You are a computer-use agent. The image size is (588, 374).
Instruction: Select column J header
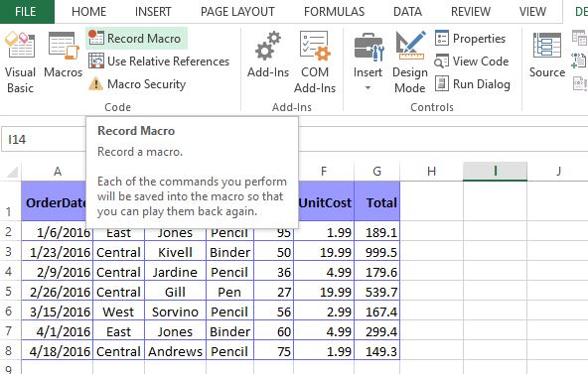pyautogui.click(x=558, y=172)
